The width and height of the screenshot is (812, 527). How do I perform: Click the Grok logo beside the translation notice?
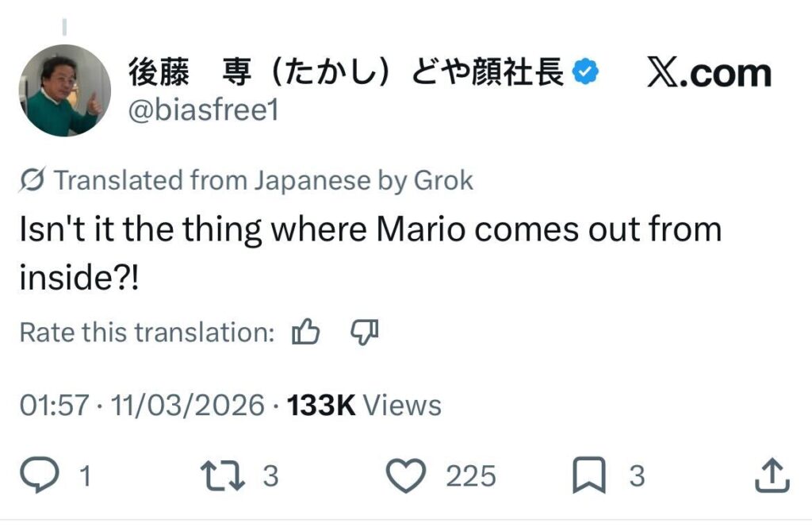click(33, 181)
